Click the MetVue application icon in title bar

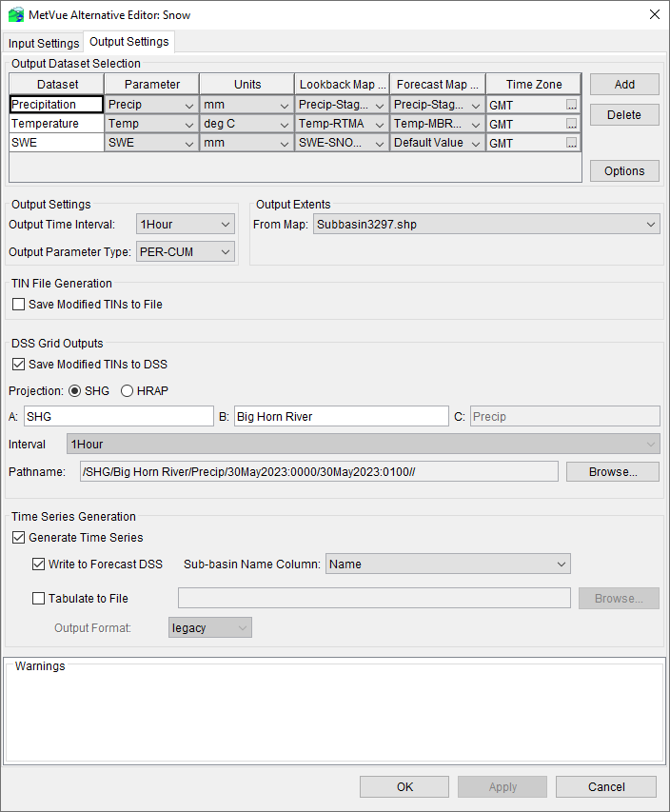pyautogui.click(x=16, y=15)
